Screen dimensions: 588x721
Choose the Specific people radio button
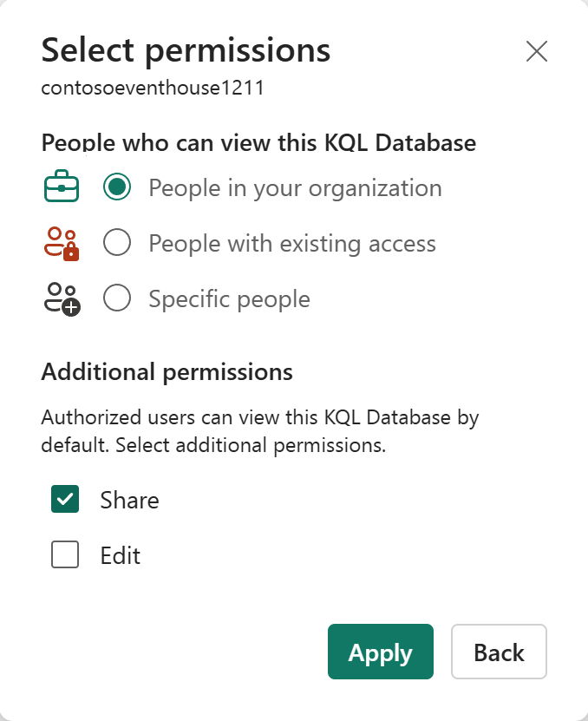117,298
